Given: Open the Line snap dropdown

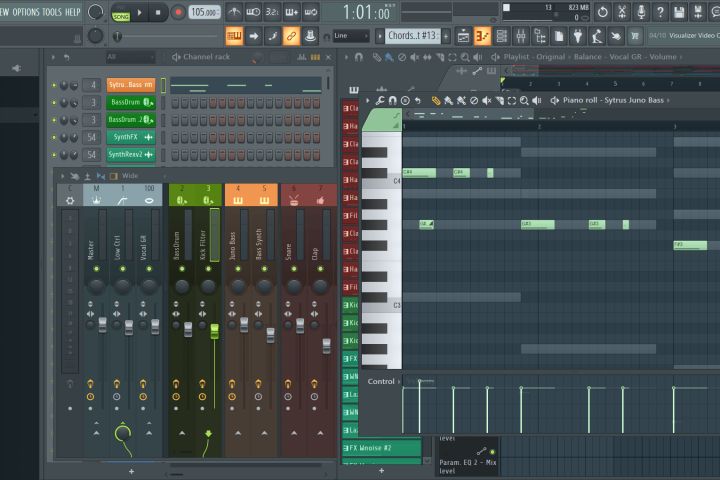Looking at the screenshot, I should (351, 36).
